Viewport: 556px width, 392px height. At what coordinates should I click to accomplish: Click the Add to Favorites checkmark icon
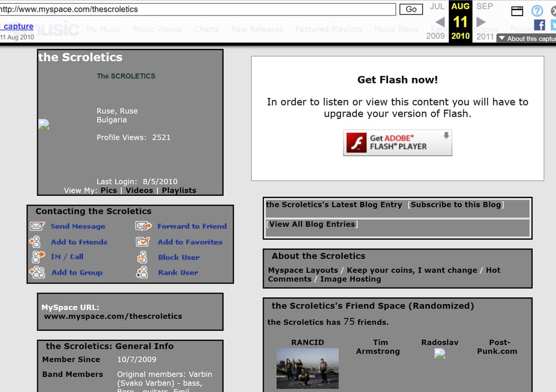click(143, 241)
